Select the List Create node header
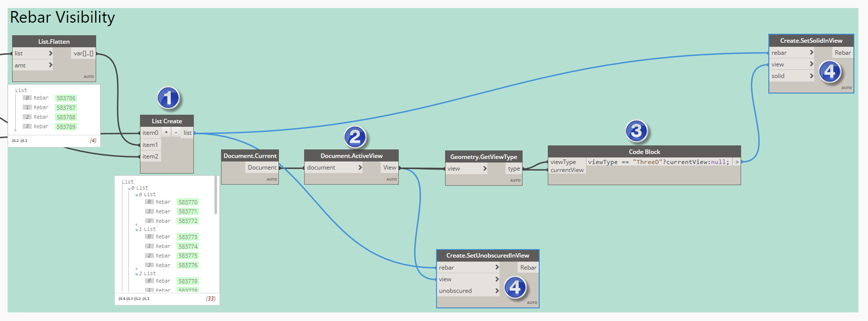Viewport: 868px width, 321px height. tap(167, 121)
